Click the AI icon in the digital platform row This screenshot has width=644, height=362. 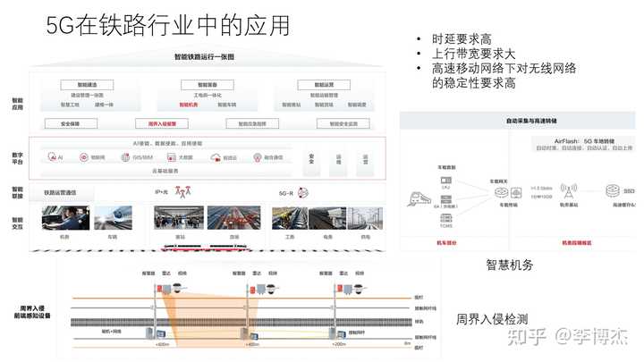pos(52,156)
